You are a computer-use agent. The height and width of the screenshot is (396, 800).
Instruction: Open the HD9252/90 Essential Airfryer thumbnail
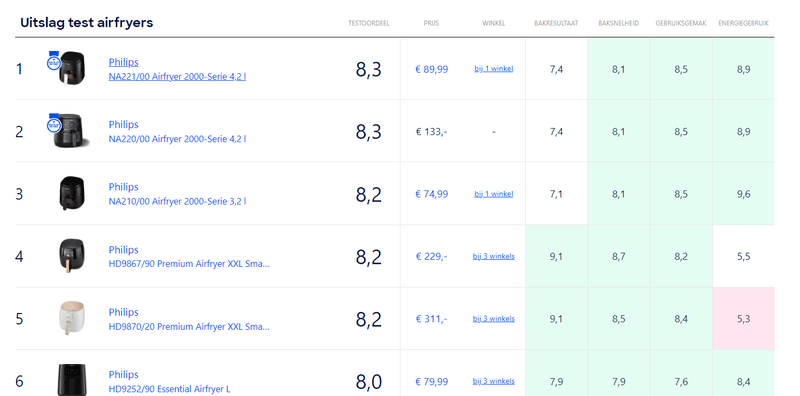pyautogui.click(x=72, y=380)
